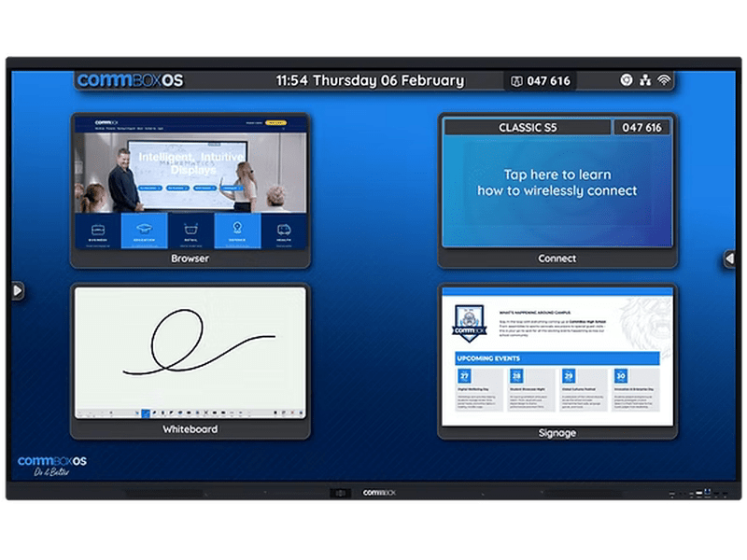The image size is (747, 560).
Task: Click the CommBox OS logo in top bar
Action: click(x=131, y=80)
